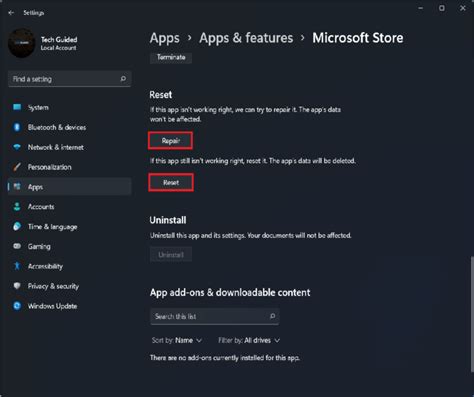Click the Personalization brush icon

[17, 167]
